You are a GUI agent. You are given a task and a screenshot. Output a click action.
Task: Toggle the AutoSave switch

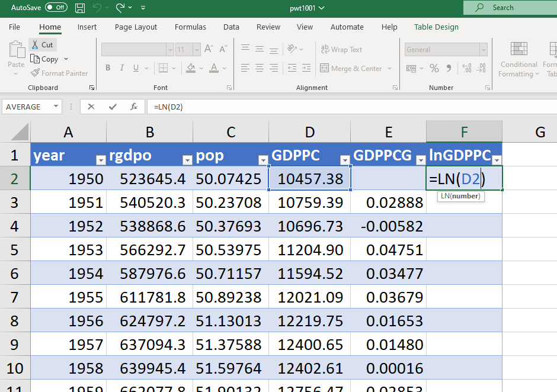click(x=56, y=8)
